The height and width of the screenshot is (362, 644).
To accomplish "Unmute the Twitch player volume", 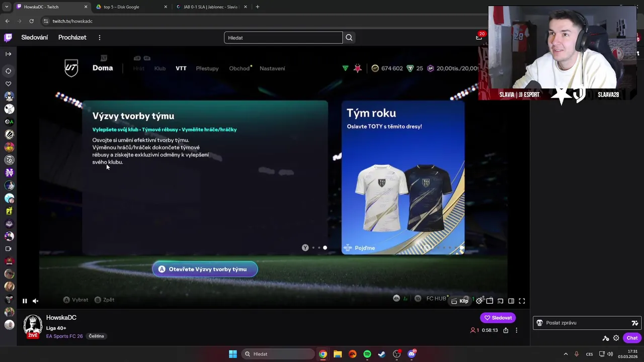I will (35, 301).
